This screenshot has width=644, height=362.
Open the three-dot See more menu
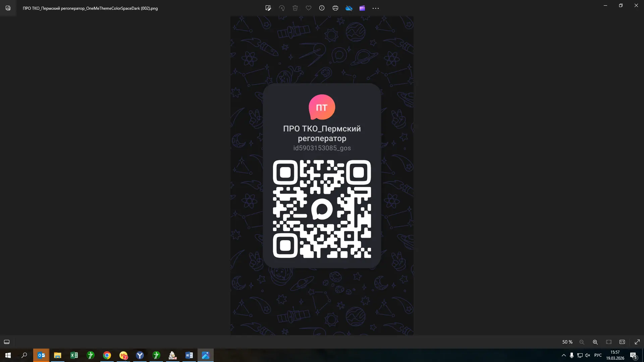coord(376,8)
